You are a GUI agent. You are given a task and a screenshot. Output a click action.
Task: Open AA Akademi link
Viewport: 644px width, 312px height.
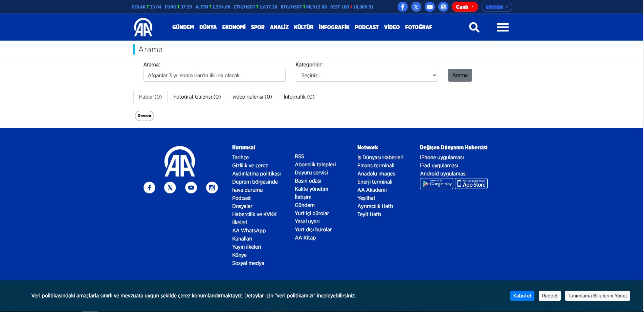click(372, 190)
